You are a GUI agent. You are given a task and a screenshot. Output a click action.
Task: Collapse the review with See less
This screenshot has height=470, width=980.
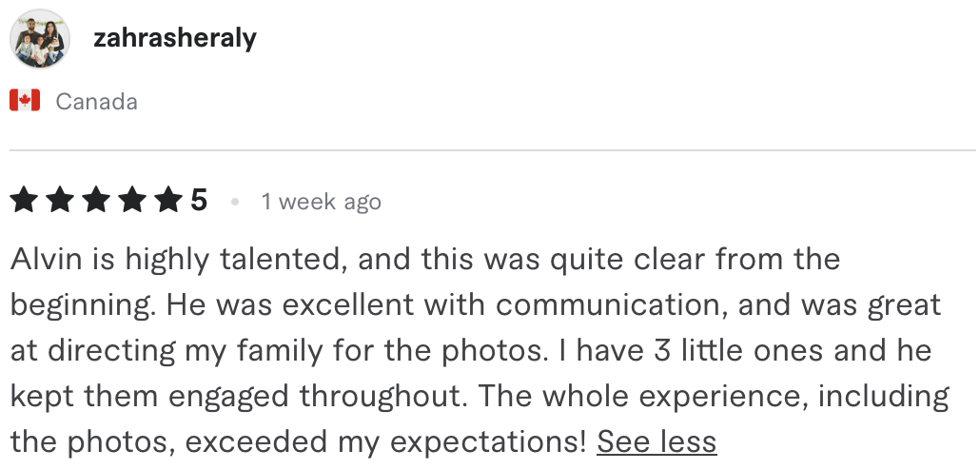click(657, 441)
